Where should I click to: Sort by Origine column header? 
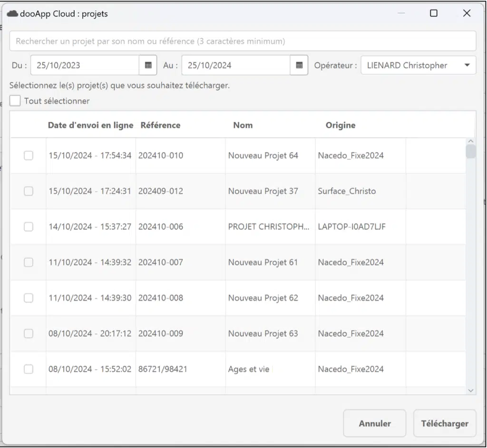(341, 125)
